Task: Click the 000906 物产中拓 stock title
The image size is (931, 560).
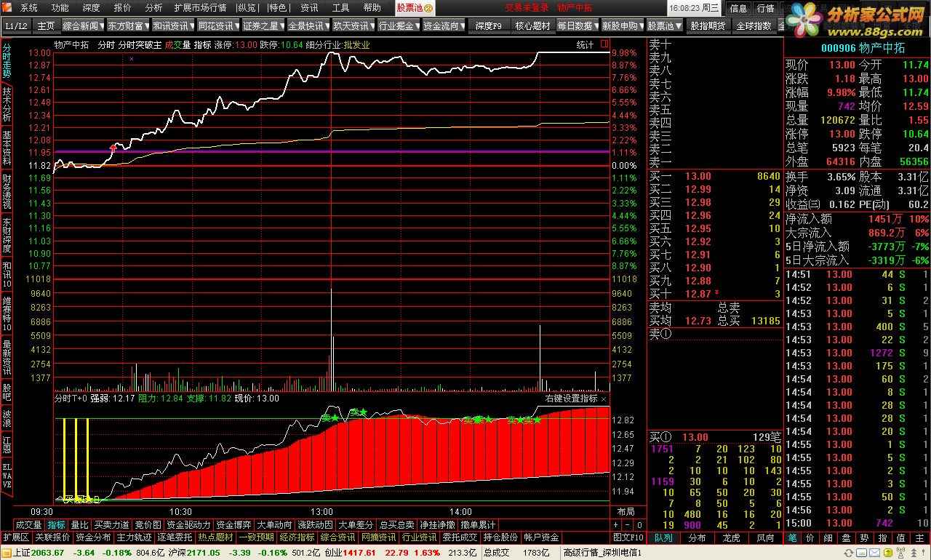Action: tap(863, 48)
